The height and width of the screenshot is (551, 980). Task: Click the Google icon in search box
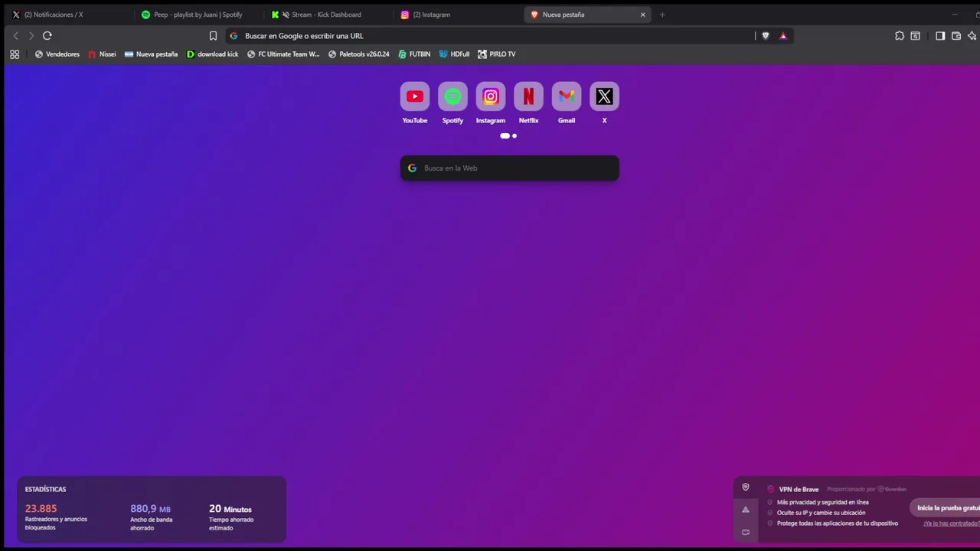[x=412, y=168]
